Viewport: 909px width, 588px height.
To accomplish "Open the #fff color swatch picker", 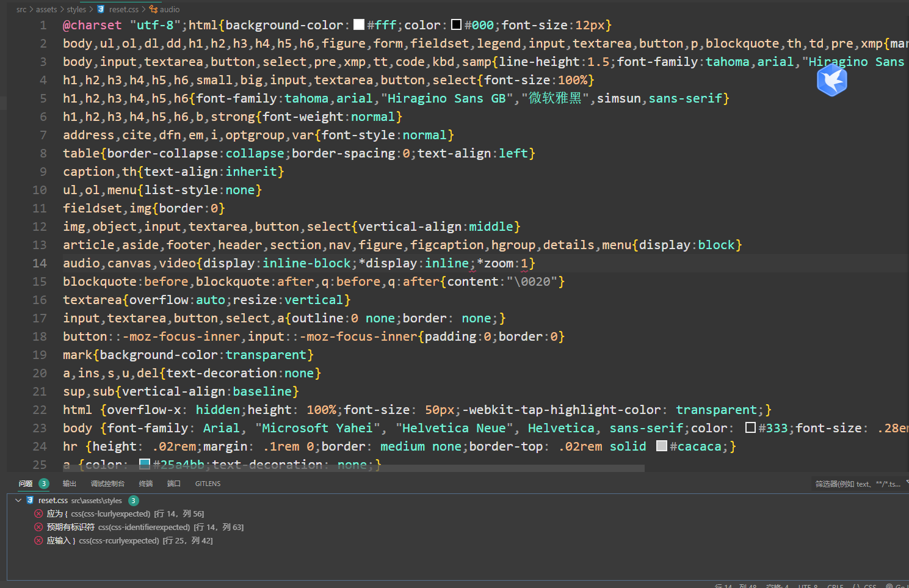I will (359, 24).
